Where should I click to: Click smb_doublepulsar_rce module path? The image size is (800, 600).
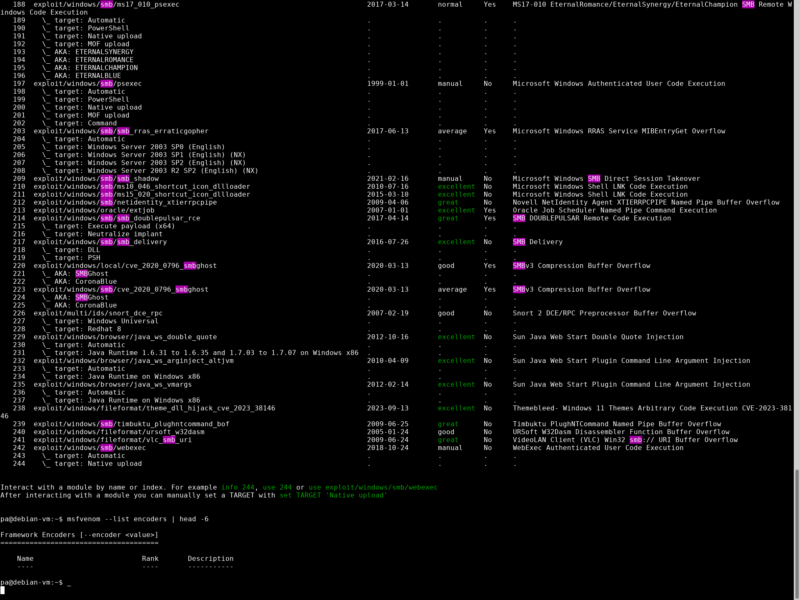(x=117, y=218)
